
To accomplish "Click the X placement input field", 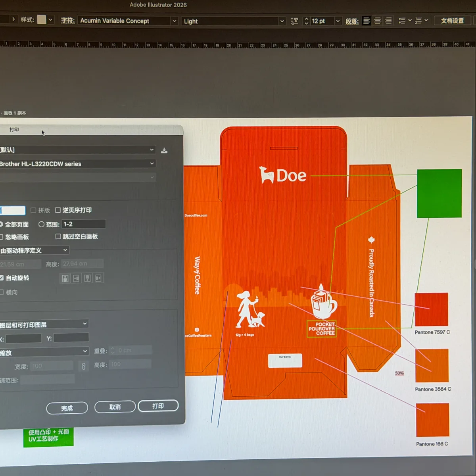I will (x=23, y=338).
